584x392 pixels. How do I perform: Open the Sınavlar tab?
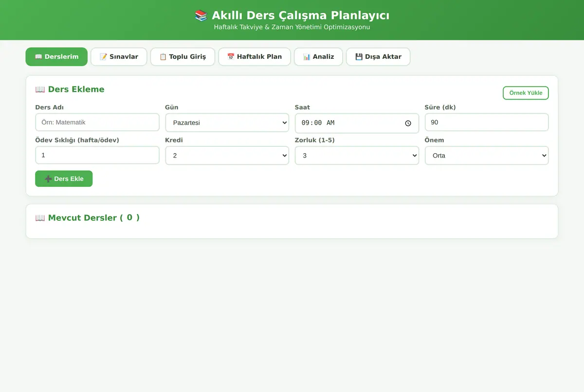click(x=119, y=56)
